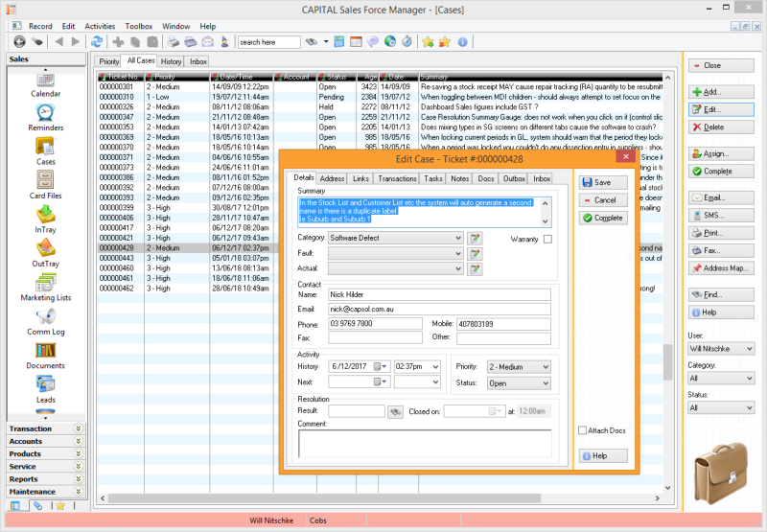Switch to the Transactions tab in Edit Case
Image resolution: width=767 pixels, height=532 pixels.
397,179
